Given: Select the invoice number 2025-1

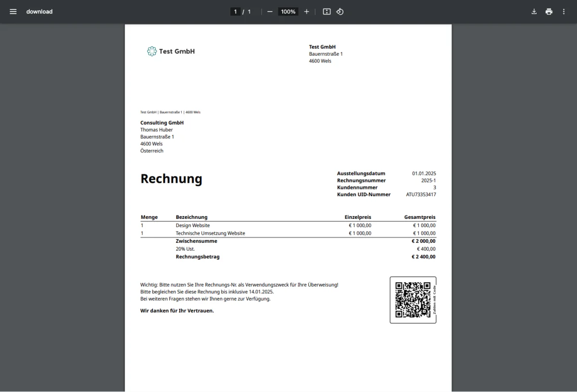Looking at the screenshot, I should [x=428, y=180].
